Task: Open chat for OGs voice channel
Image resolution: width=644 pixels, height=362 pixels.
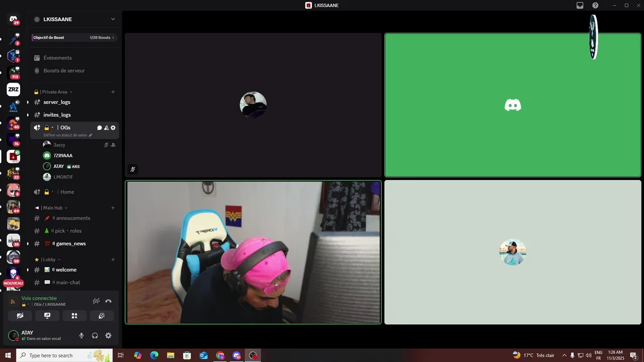Action: [100, 128]
